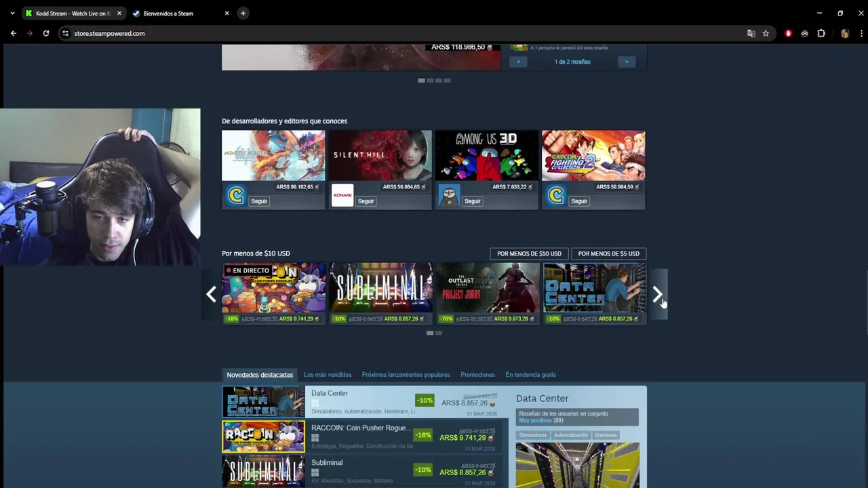Click the '1 de 2 reseñas' text
Viewport: 868px width, 488px height.
572,62
